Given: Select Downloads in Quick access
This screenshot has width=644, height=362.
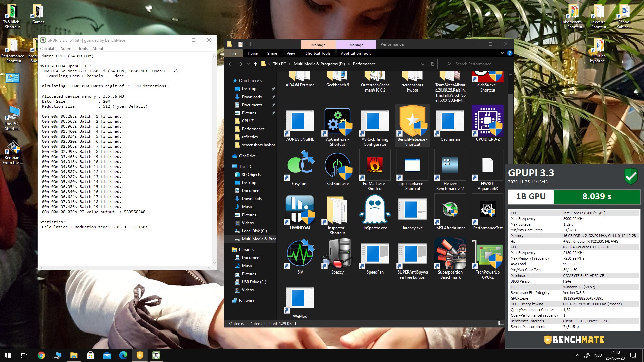Looking at the screenshot, I should click(x=252, y=97).
